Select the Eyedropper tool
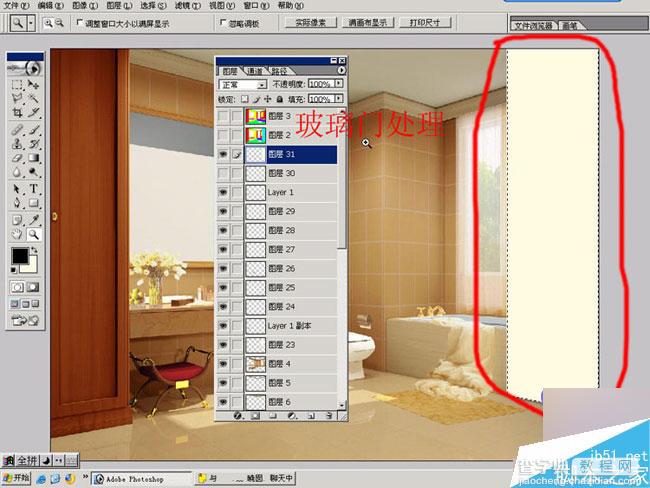Image resolution: width=650 pixels, height=488 pixels. coord(33,220)
